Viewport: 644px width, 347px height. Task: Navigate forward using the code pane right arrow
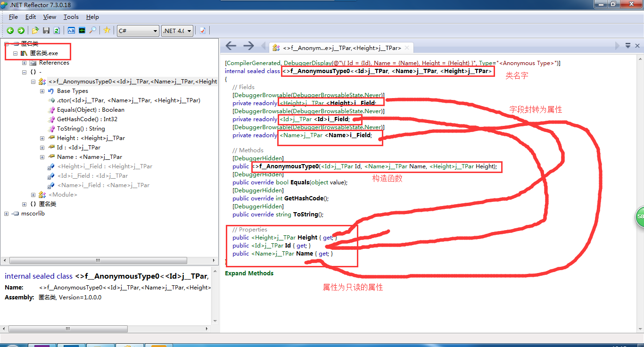(248, 46)
